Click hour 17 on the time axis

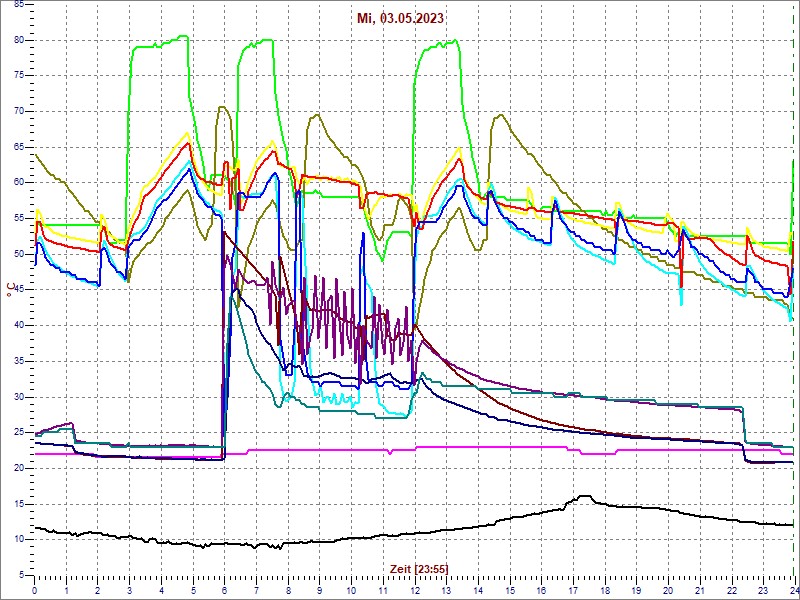(573, 589)
